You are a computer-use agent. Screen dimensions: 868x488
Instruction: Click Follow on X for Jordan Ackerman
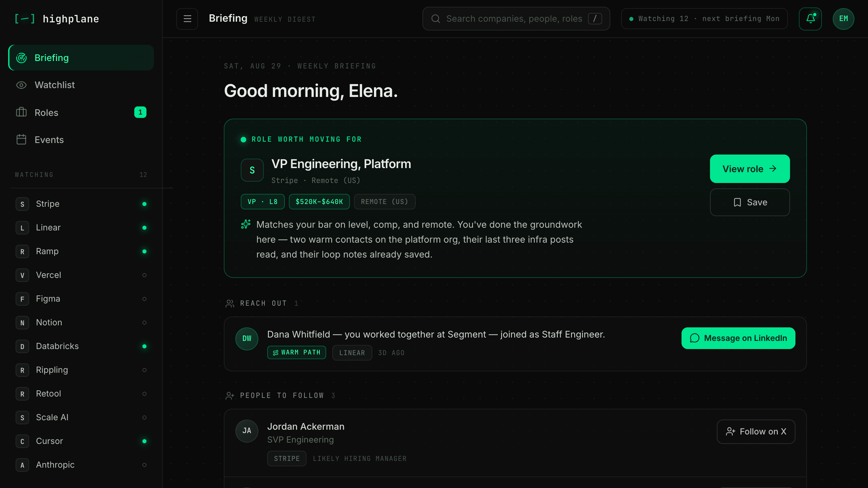756,431
